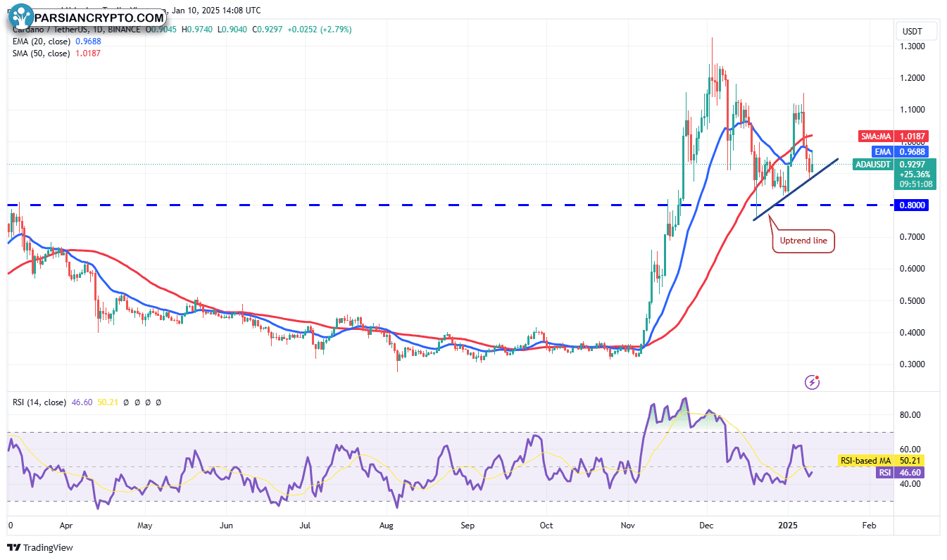Screen dimensions: 947x560
Task: Click the 0.6000 price axis tick
Action: point(914,269)
